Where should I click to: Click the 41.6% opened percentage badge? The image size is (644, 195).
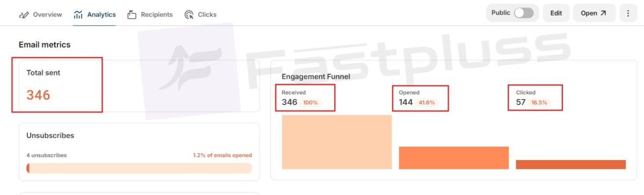(427, 102)
